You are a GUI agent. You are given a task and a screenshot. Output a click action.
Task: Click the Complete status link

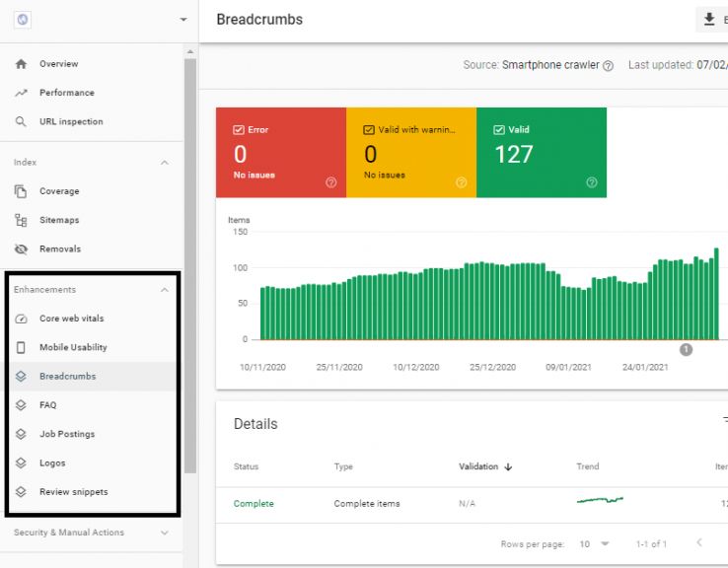tap(254, 504)
